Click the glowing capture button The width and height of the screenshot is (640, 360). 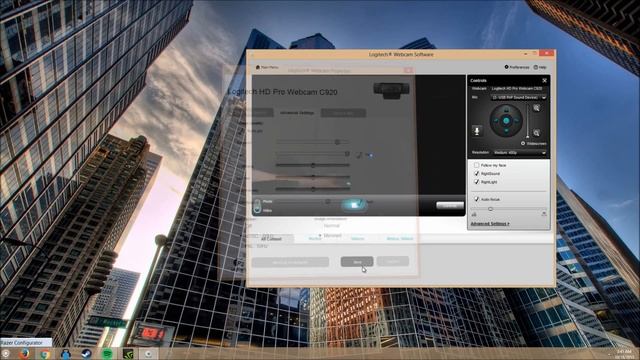(354, 205)
